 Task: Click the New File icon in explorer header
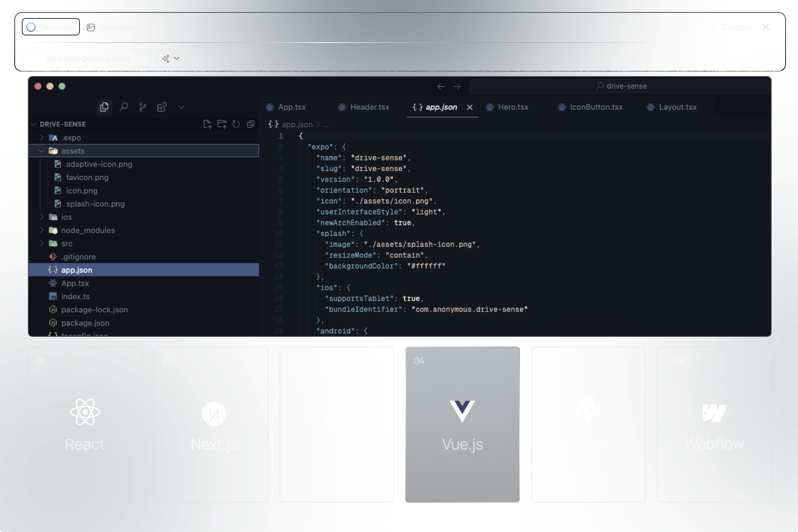point(208,124)
